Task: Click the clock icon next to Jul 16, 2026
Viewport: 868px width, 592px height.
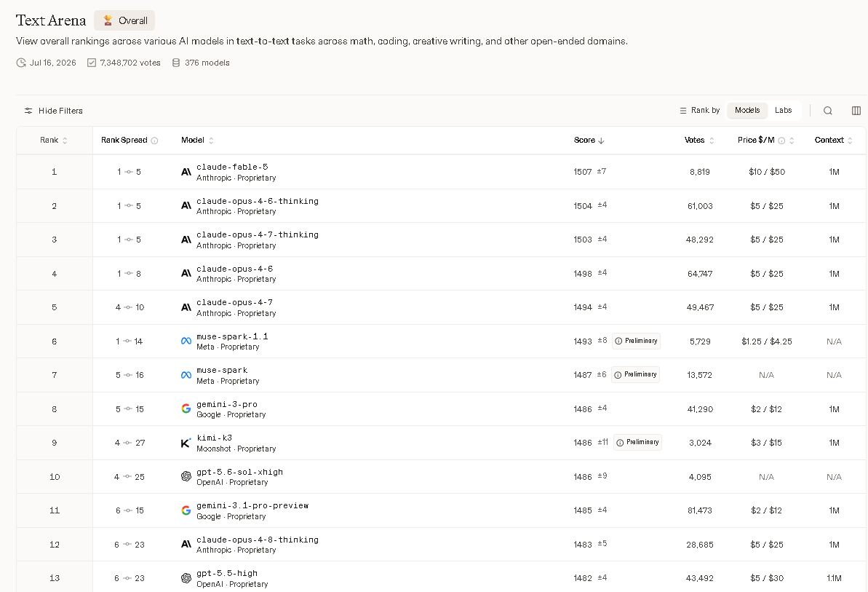Action: (21, 63)
